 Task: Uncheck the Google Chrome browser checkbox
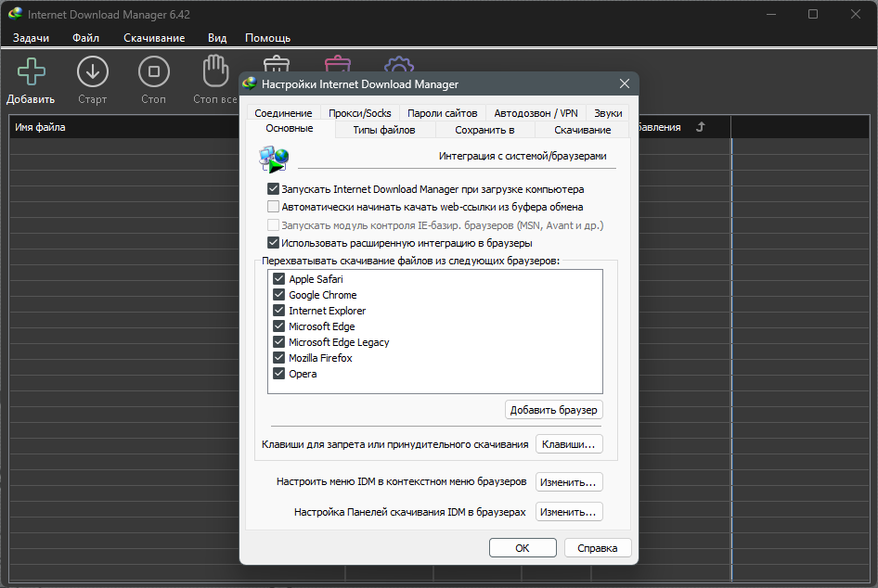279,295
